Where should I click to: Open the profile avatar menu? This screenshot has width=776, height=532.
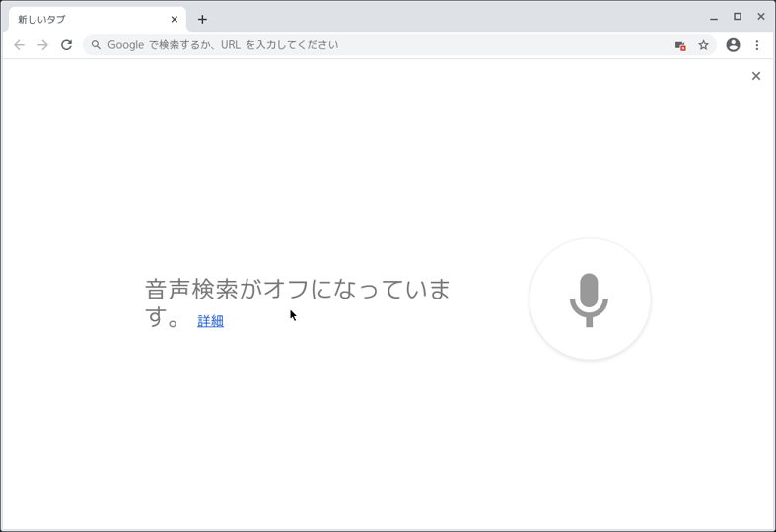pos(733,45)
